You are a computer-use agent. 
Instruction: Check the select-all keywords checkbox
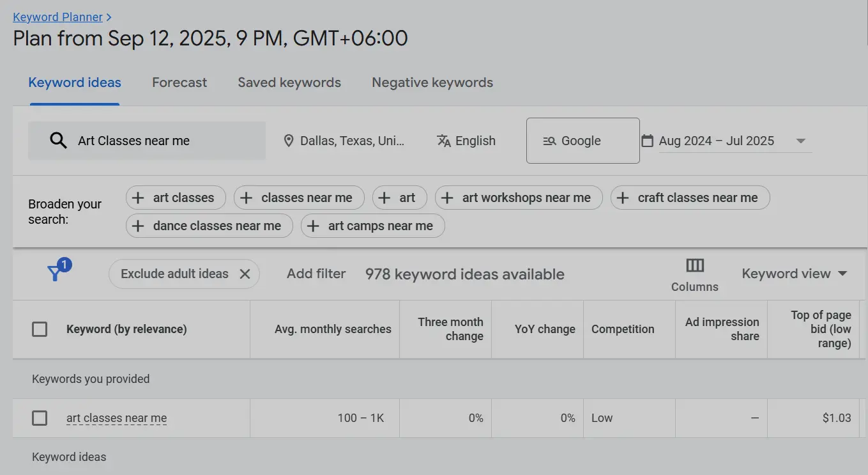coord(40,329)
